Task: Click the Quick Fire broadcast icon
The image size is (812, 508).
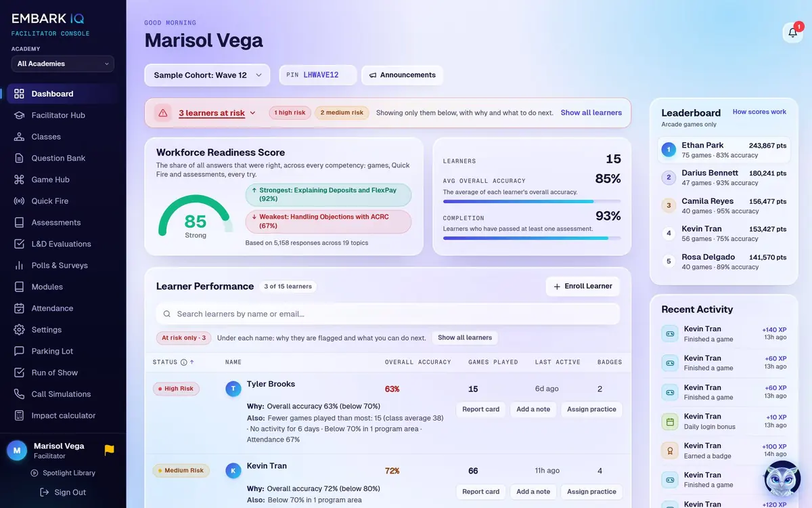Action: (x=19, y=201)
